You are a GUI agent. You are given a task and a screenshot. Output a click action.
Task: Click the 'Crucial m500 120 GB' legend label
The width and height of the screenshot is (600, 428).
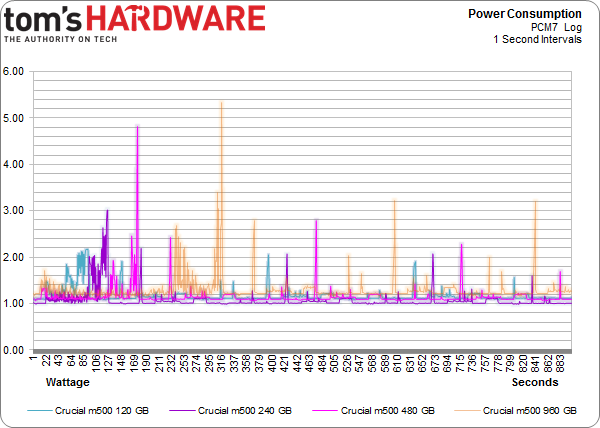(x=102, y=410)
